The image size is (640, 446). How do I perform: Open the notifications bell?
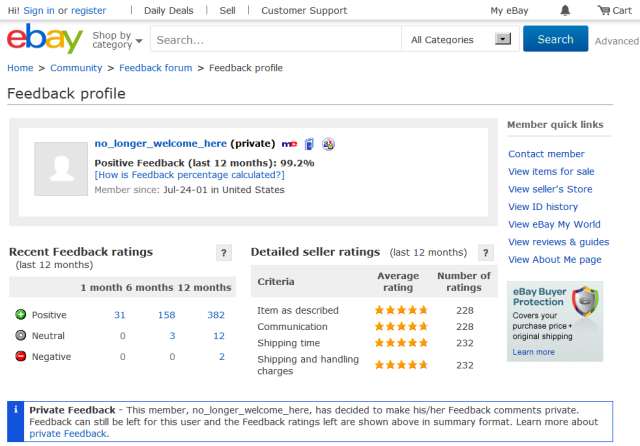point(566,11)
